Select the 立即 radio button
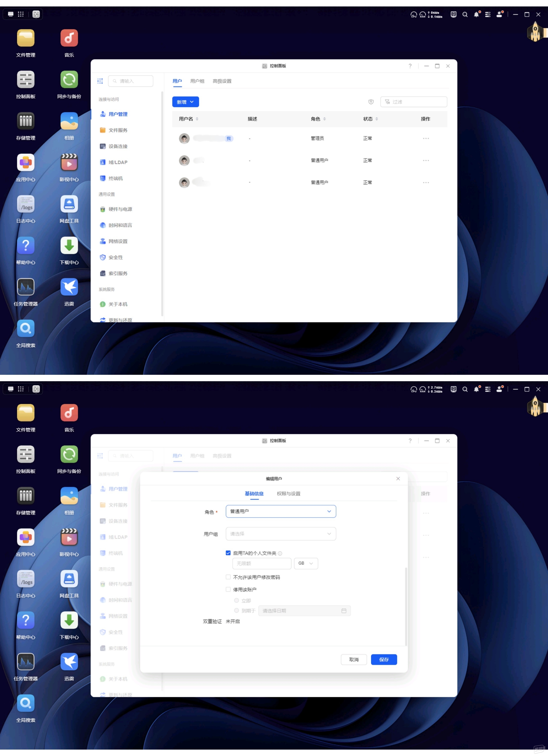 237,600
